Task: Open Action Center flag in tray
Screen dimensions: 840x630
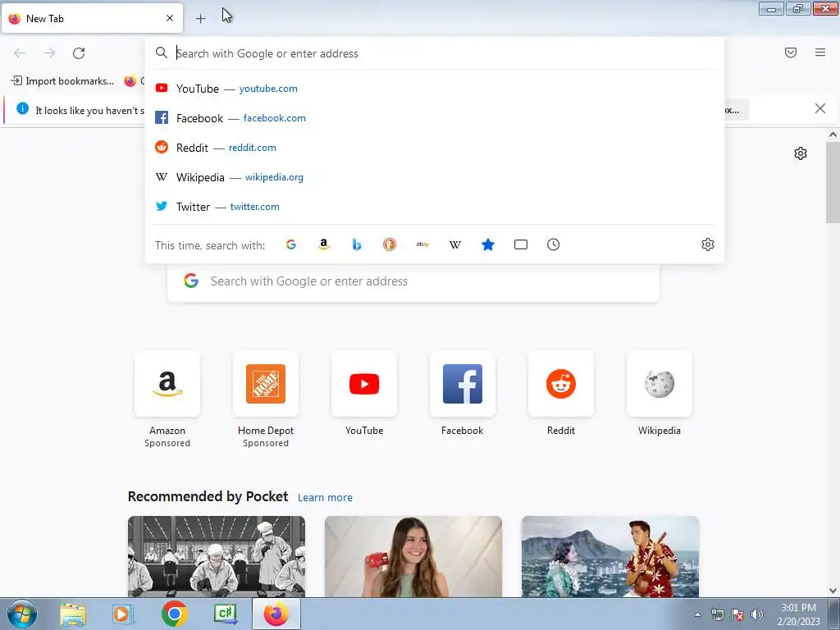Action: coord(737,614)
